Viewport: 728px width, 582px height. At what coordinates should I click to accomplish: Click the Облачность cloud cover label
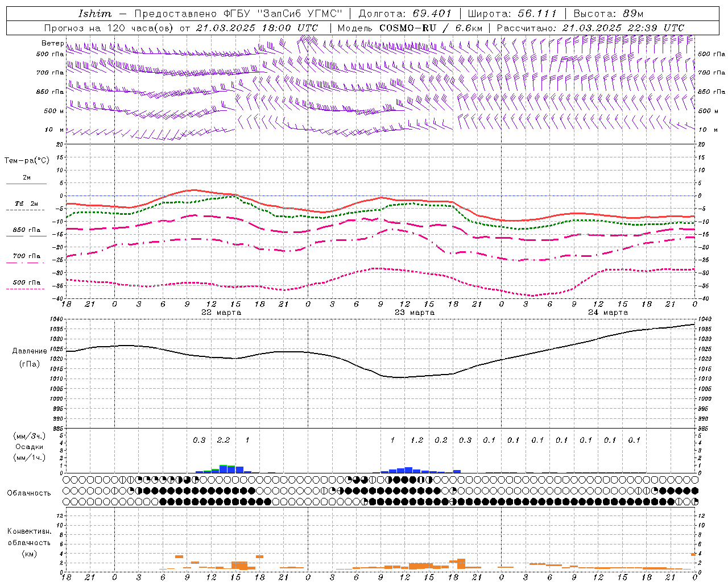(29, 493)
